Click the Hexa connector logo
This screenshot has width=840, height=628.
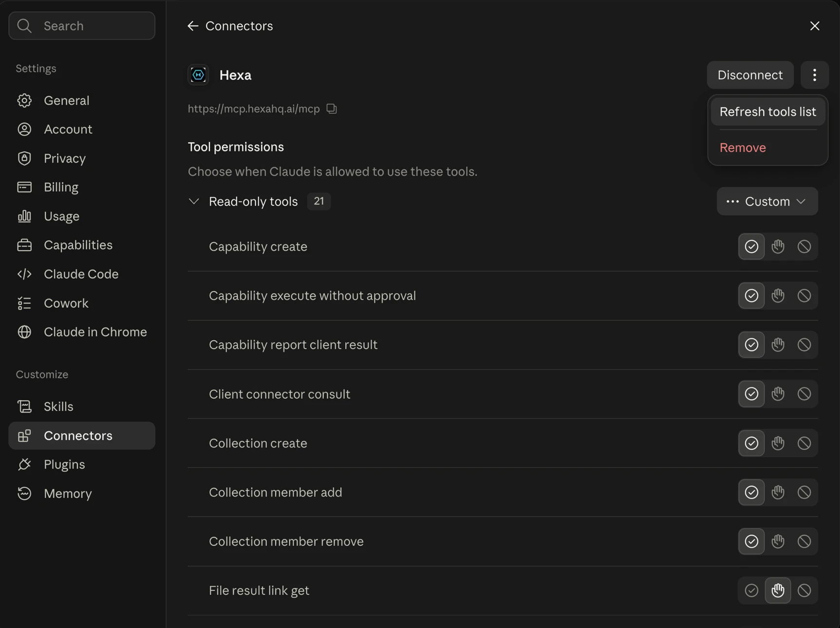point(198,75)
